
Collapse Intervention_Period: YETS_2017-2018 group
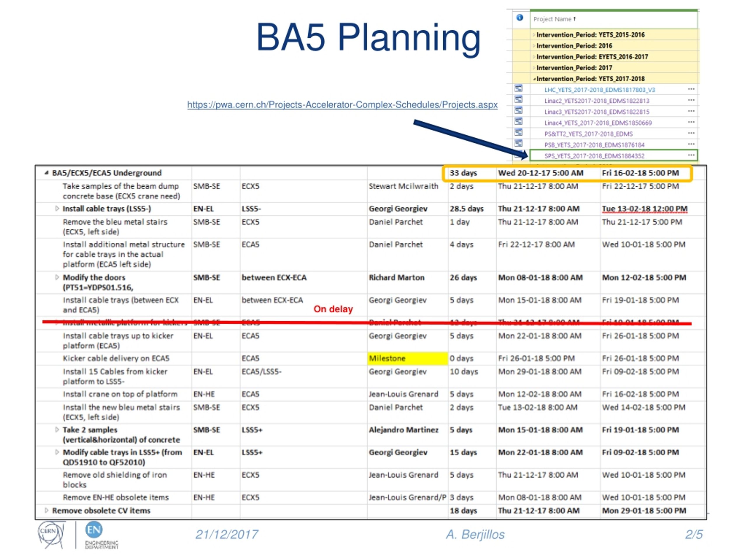point(534,79)
